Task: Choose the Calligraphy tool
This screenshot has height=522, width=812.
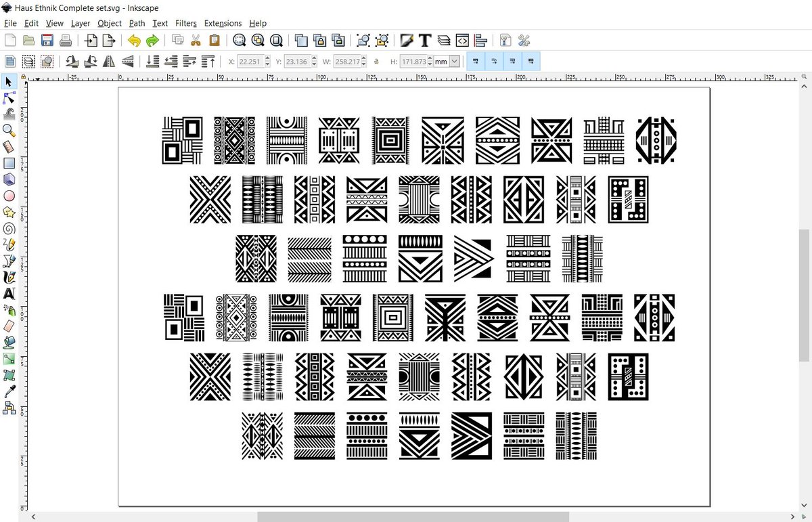Action: (9, 277)
